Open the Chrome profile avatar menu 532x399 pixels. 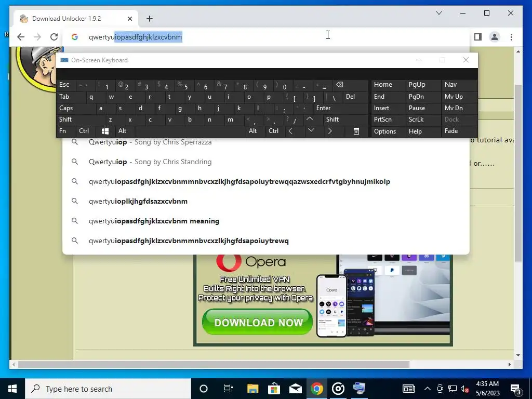(x=495, y=37)
